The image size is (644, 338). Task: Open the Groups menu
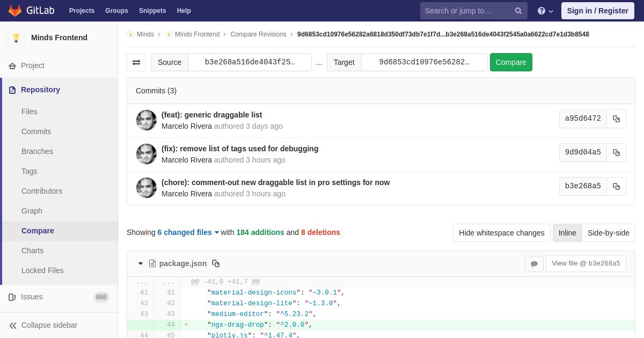pos(116,11)
